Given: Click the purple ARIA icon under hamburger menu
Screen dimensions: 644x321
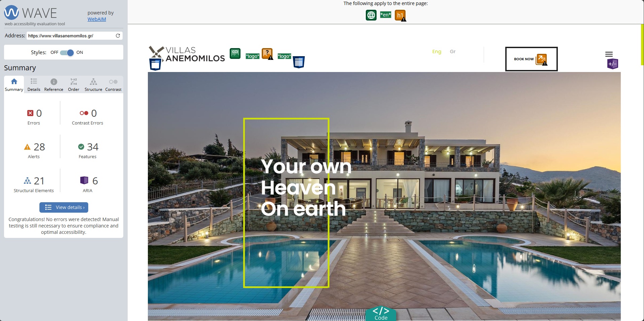Looking at the screenshot, I should click(613, 64).
